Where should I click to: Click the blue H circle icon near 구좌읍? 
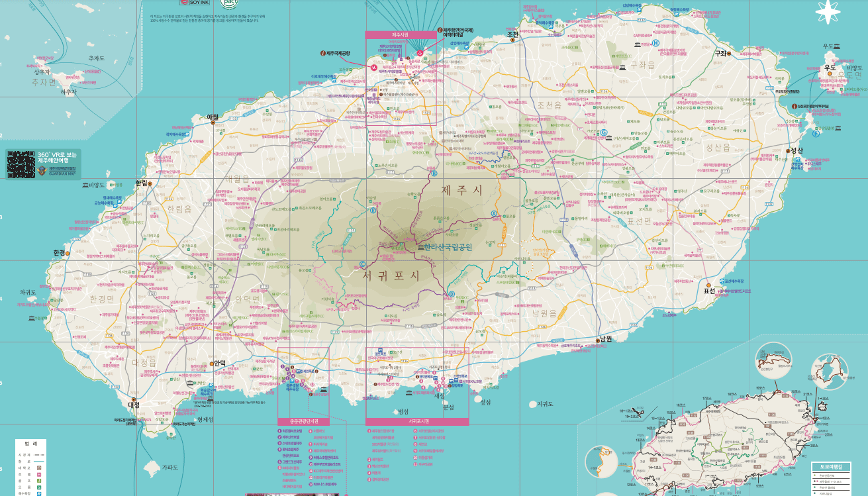(656, 43)
